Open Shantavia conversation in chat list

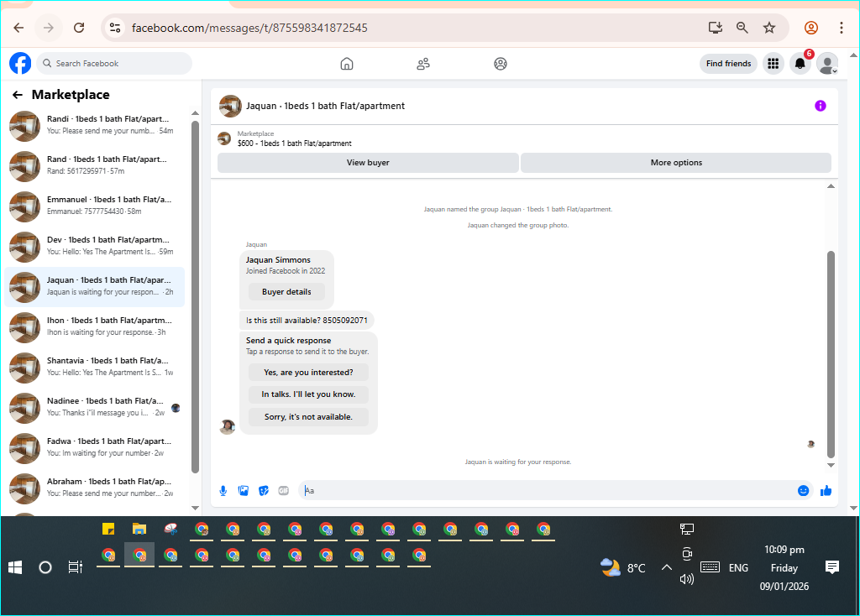click(94, 368)
